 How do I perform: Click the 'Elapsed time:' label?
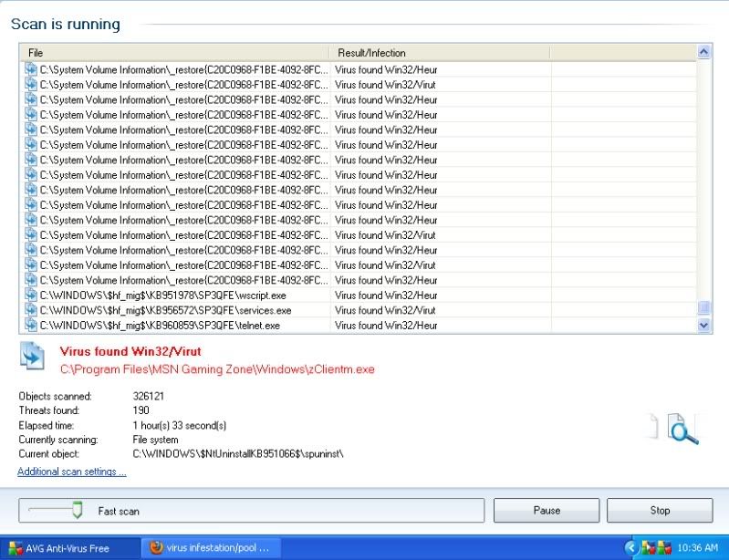point(46,425)
